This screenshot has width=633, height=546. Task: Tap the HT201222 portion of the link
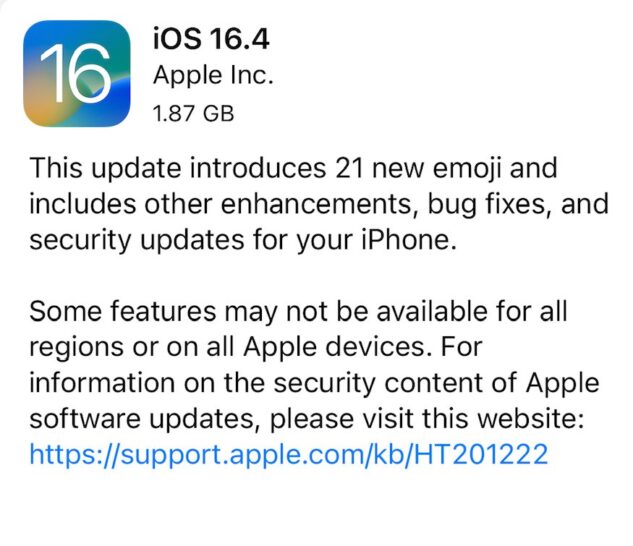click(481, 454)
